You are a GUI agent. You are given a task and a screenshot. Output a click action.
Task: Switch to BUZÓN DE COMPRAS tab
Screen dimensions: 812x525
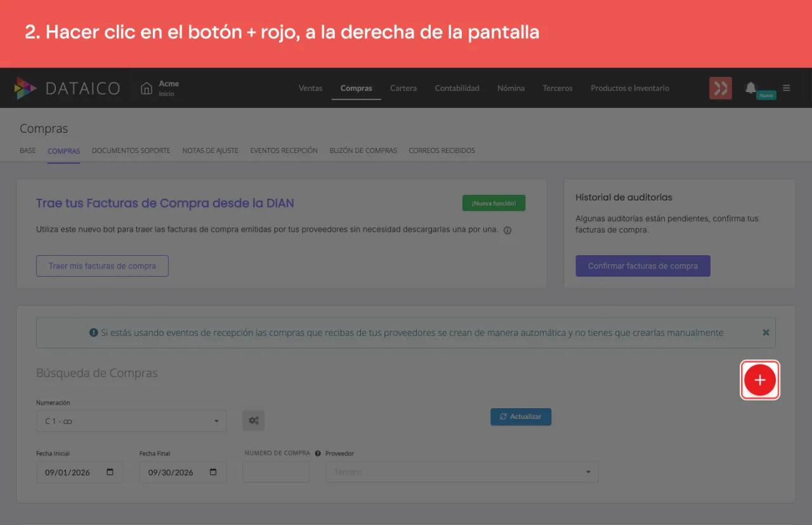[363, 150]
